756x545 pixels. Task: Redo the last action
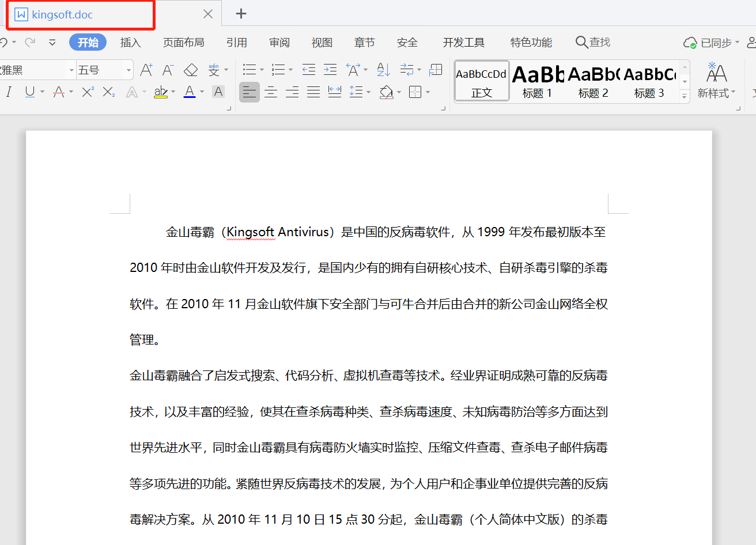[30, 42]
